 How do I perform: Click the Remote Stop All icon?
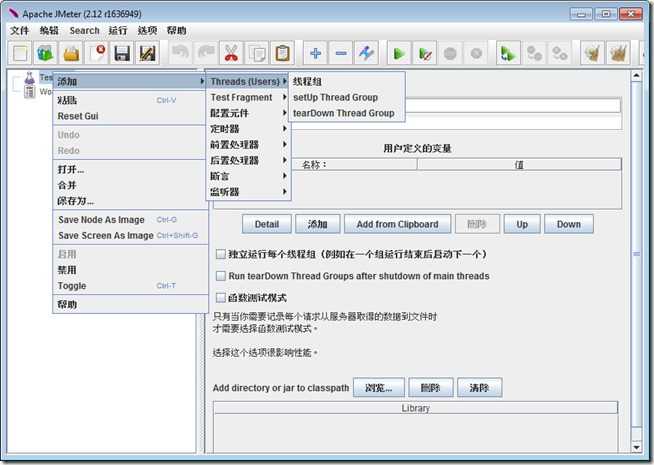pyautogui.click(x=534, y=53)
